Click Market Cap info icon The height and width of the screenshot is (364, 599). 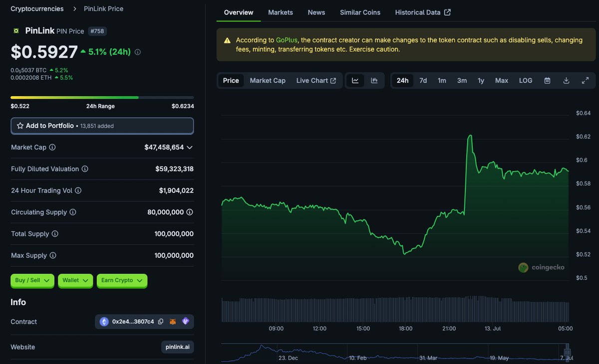52,147
